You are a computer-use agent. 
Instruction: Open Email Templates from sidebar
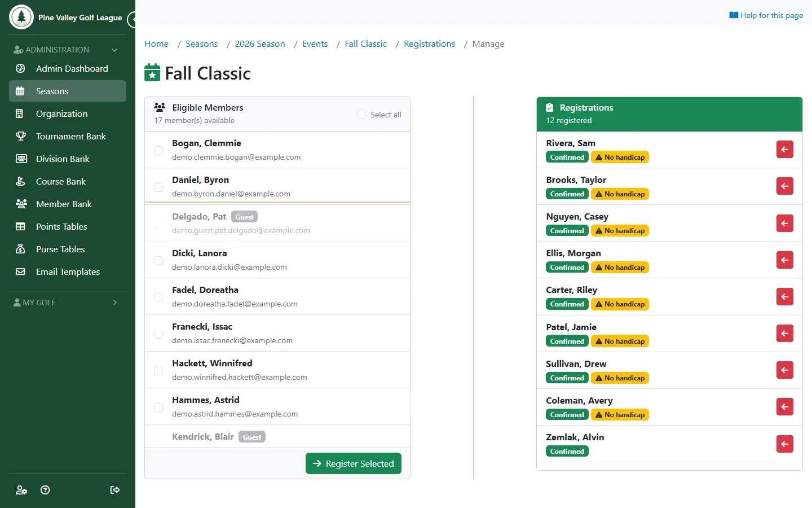(x=68, y=271)
